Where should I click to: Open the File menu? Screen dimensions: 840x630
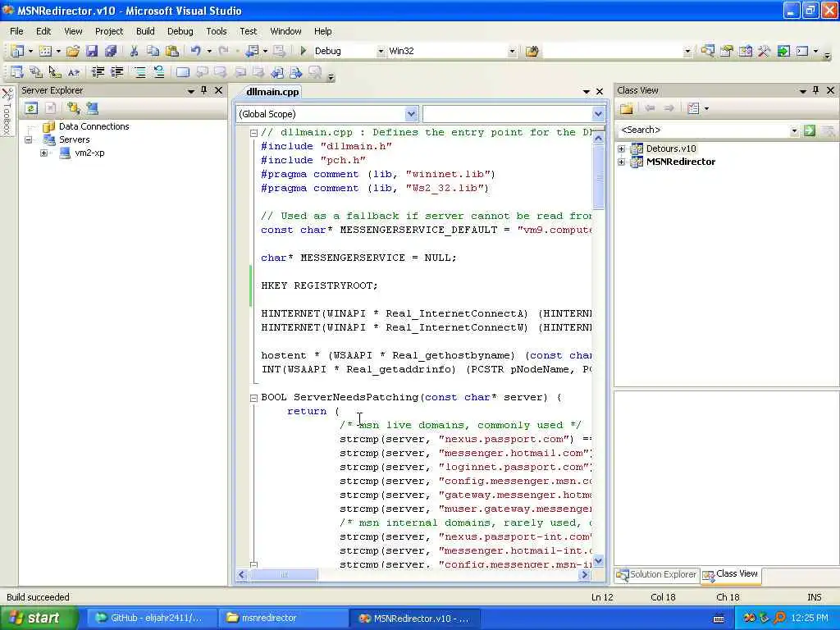tap(16, 31)
